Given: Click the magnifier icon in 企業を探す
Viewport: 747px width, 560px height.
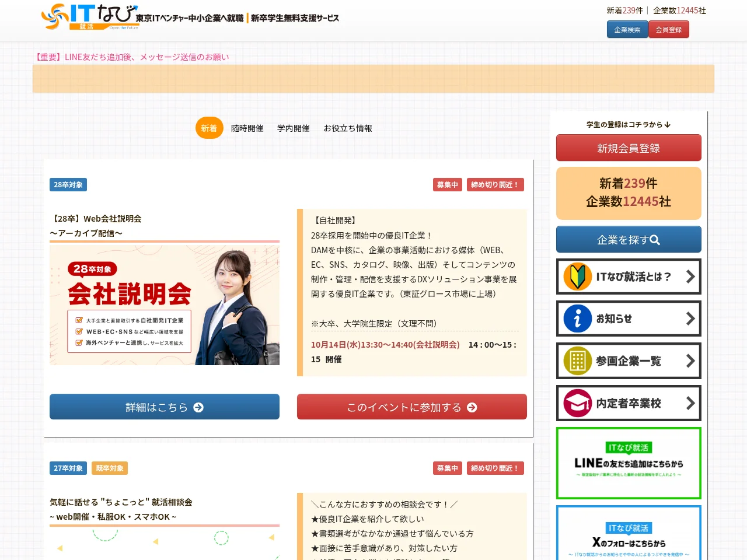Looking at the screenshot, I should (x=655, y=240).
